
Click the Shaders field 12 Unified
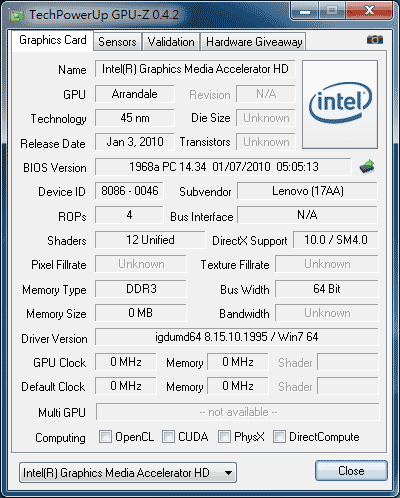[150, 240]
